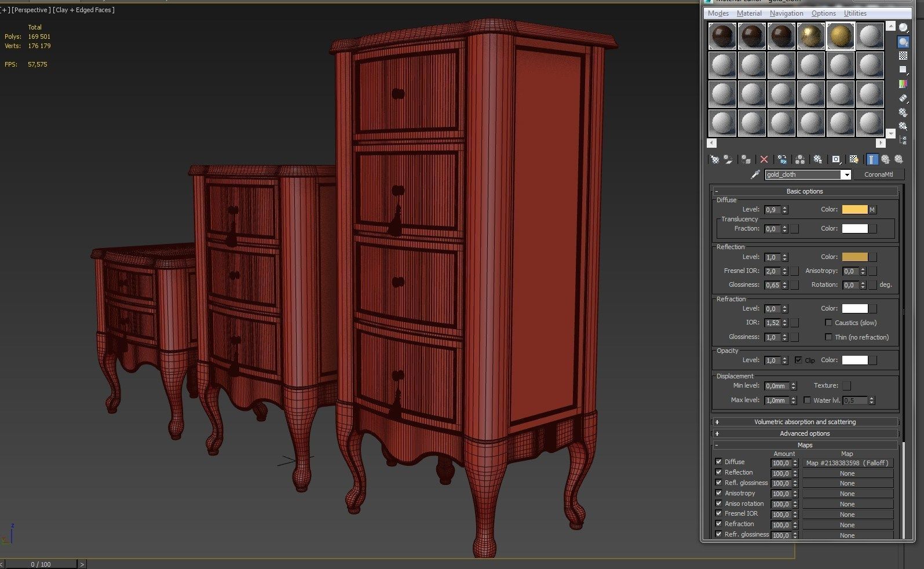Click the Refraction IOR spinner arrows

coord(785,323)
